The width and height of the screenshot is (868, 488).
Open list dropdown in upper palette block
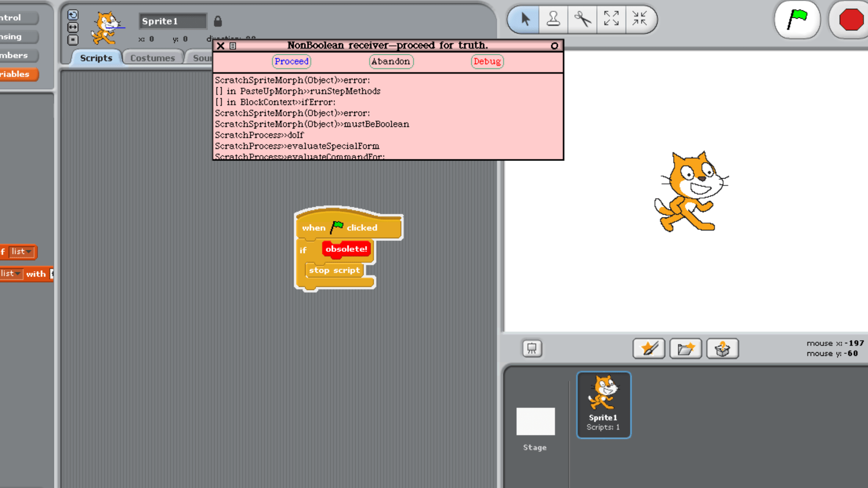[22, 252]
